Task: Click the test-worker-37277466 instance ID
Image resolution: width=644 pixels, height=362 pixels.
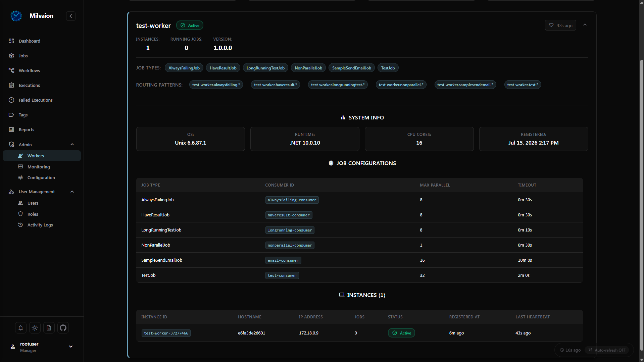Action: click(x=166, y=333)
